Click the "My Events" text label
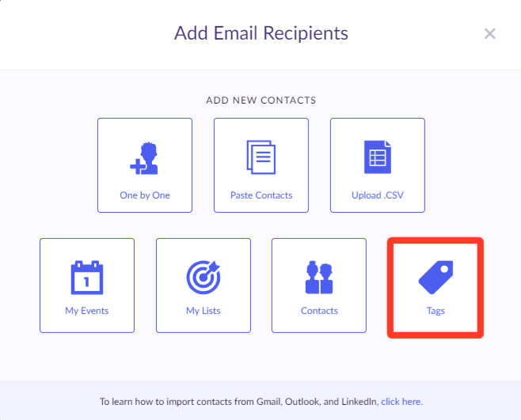 (x=87, y=311)
